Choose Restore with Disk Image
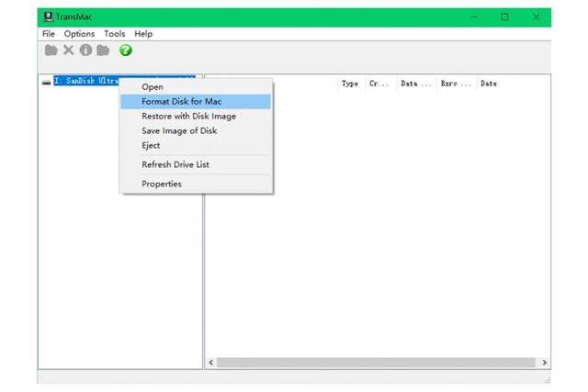Viewport: 588px width, 392px height. (196, 117)
